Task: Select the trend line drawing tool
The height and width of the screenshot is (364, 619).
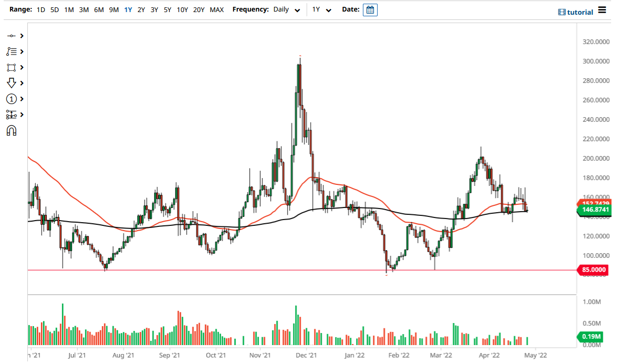Action: [12, 35]
